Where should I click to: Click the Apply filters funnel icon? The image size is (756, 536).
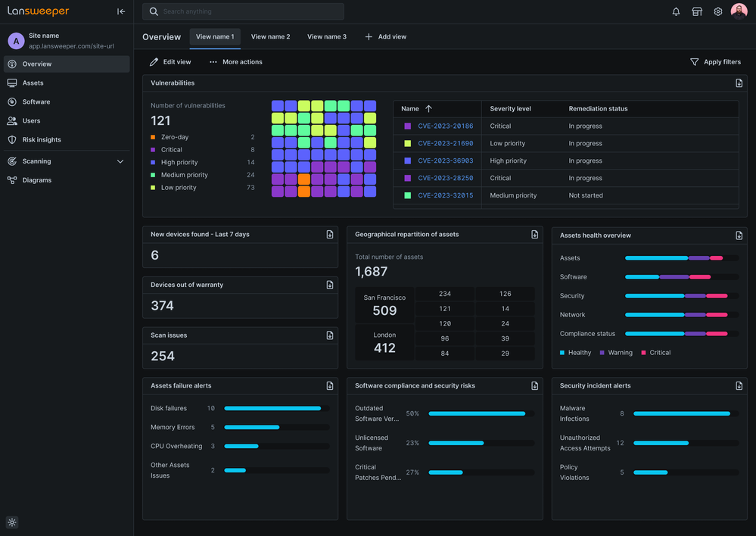693,61
